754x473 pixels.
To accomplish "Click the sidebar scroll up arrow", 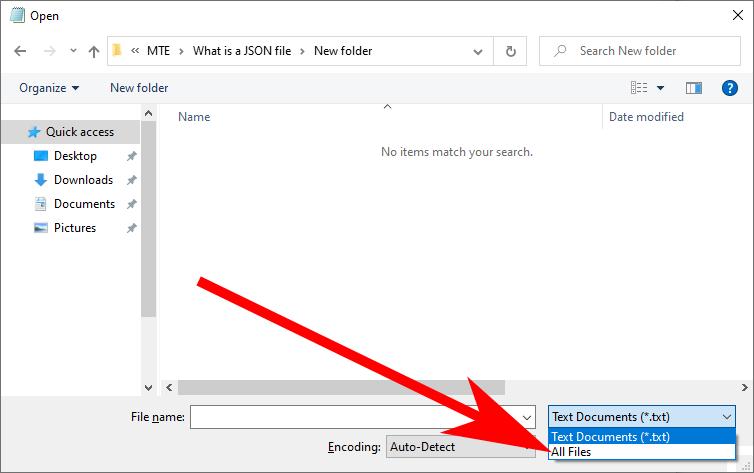I will pyautogui.click(x=149, y=113).
